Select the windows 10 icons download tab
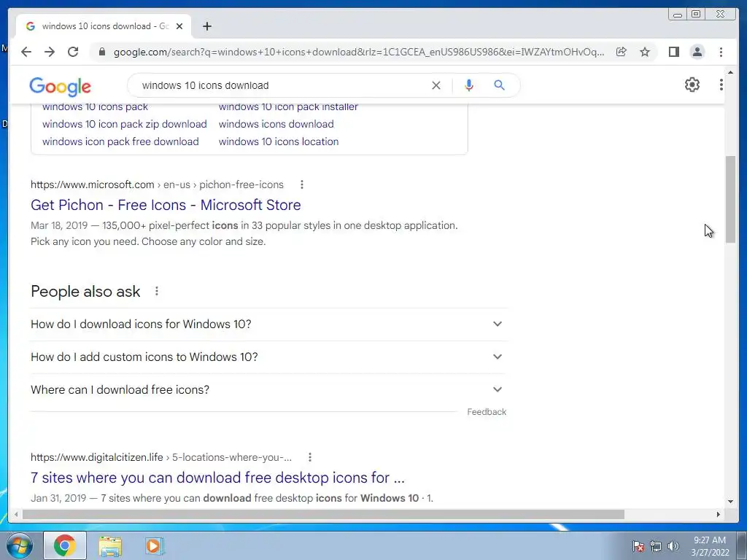Screen dimensions: 747x560 click(105, 26)
